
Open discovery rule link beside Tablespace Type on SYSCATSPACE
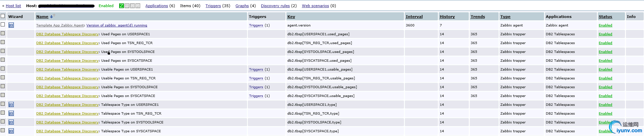point(68,131)
